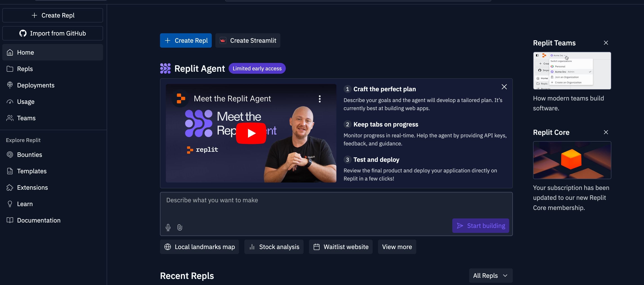Go to Deployments
Viewport: 644px width, 285px height.
point(52,85)
